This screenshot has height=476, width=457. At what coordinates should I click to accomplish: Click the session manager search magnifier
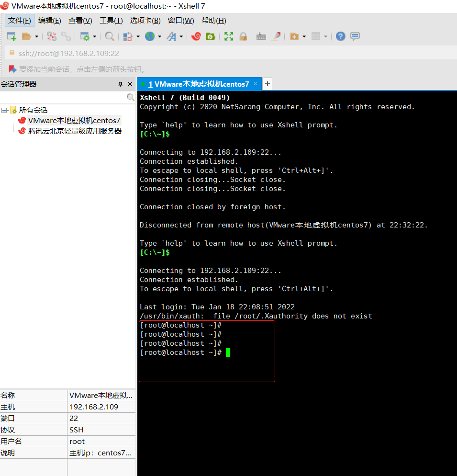tap(131, 97)
